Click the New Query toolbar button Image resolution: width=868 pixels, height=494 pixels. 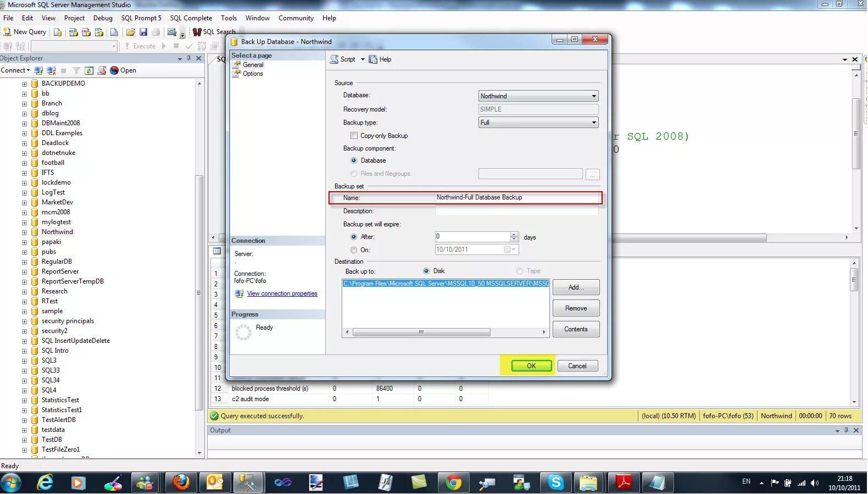point(25,32)
